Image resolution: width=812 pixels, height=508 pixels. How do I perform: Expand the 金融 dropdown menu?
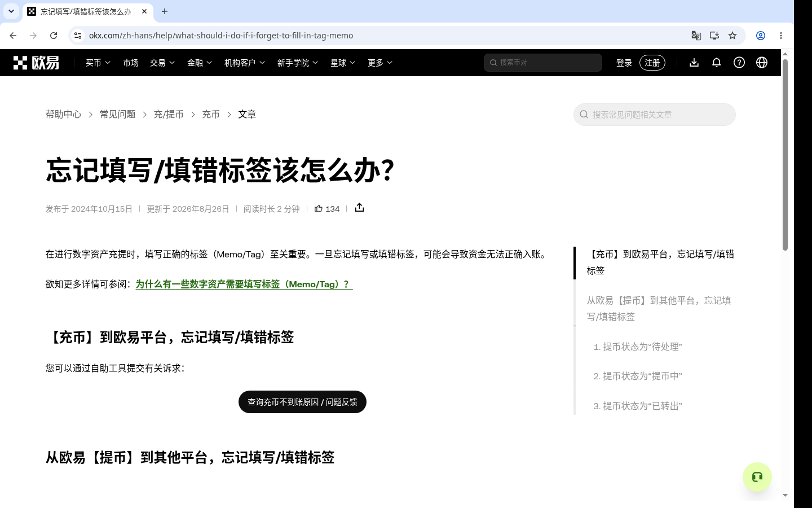click(x=200, y=63)
